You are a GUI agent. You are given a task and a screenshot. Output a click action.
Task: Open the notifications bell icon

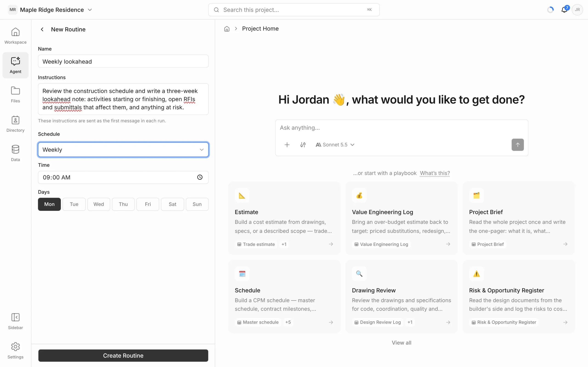point(564,10)
